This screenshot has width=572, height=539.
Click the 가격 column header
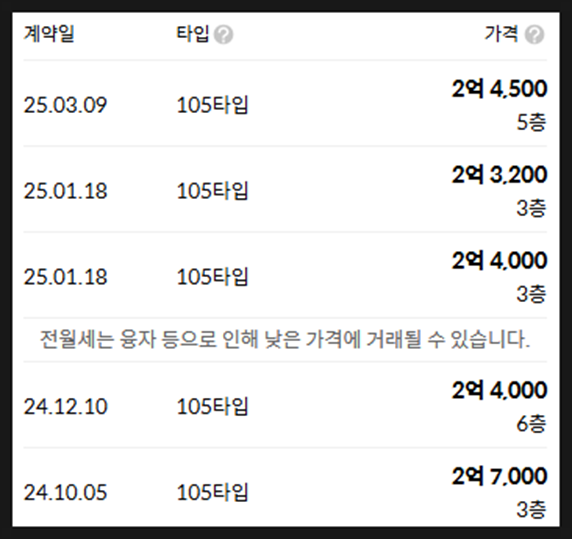501,34
